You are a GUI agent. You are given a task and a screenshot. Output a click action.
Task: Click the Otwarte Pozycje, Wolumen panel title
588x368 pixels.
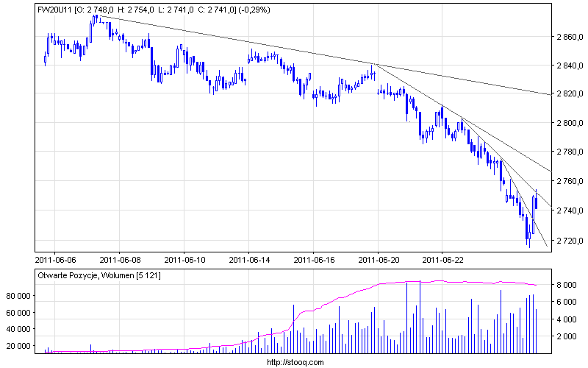pyautogui.click(x=99, y=275)
